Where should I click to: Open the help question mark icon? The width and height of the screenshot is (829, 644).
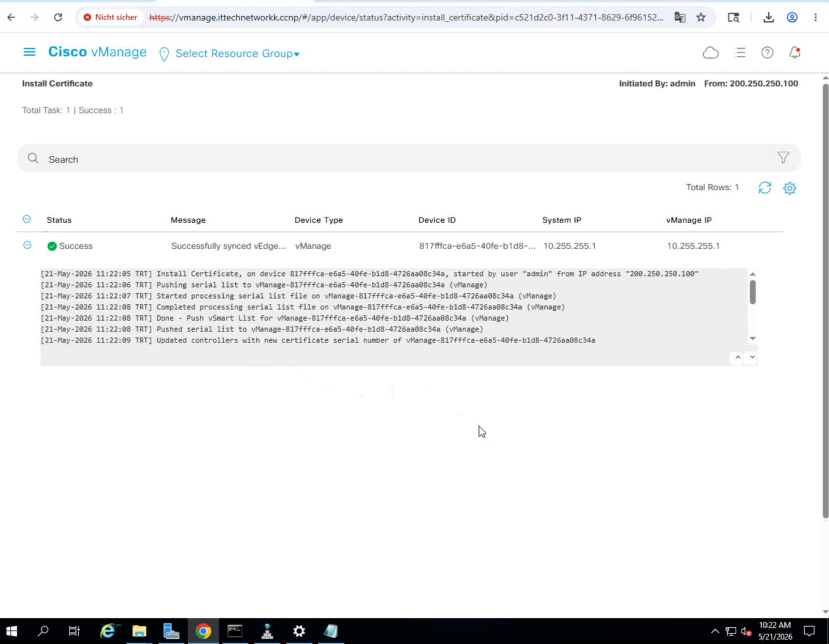pyautogui.click(x=767, y=53)
